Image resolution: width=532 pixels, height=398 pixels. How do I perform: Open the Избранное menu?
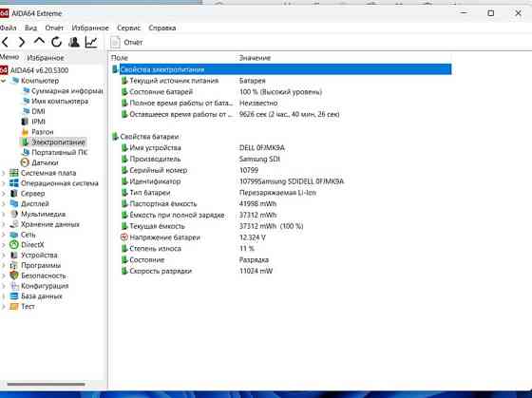pyautogui.click(x=90, y=28)
